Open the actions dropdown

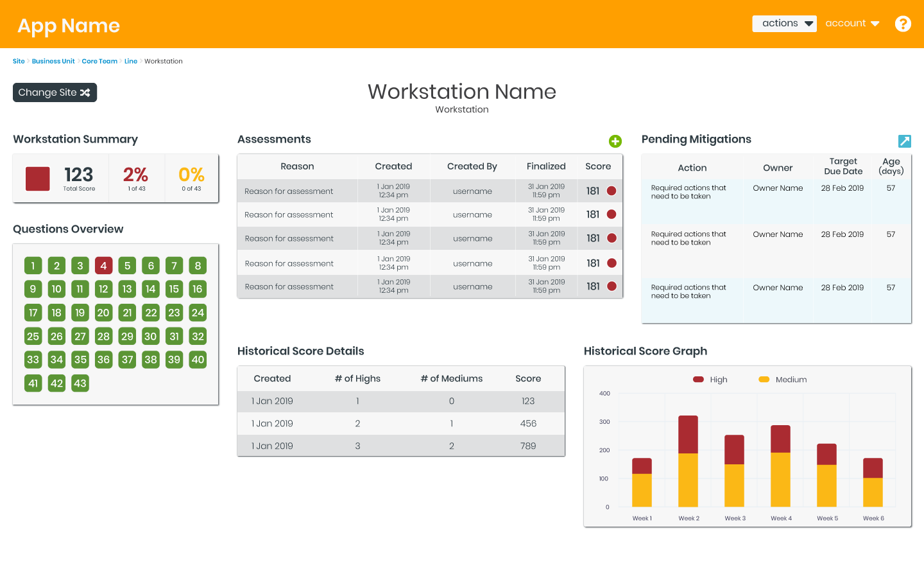[784, 24]
